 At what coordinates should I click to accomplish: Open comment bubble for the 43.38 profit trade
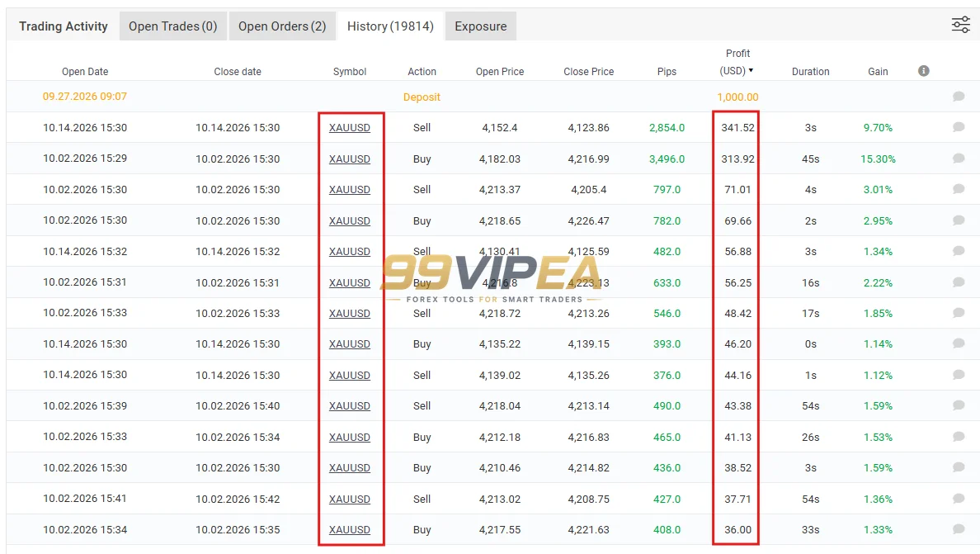pyautogui.click(x=958, y=405)
